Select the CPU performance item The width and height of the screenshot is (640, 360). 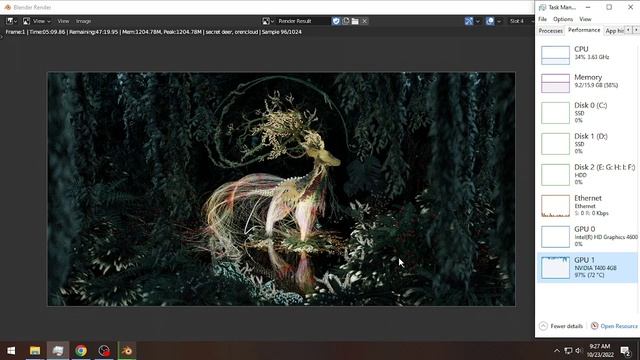coord(587,55)
